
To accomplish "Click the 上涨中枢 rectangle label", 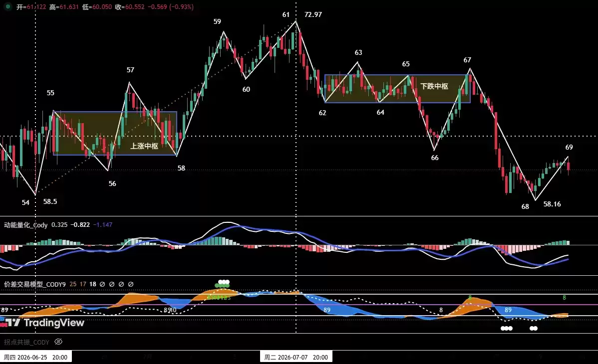I will [x=144, y=146].
